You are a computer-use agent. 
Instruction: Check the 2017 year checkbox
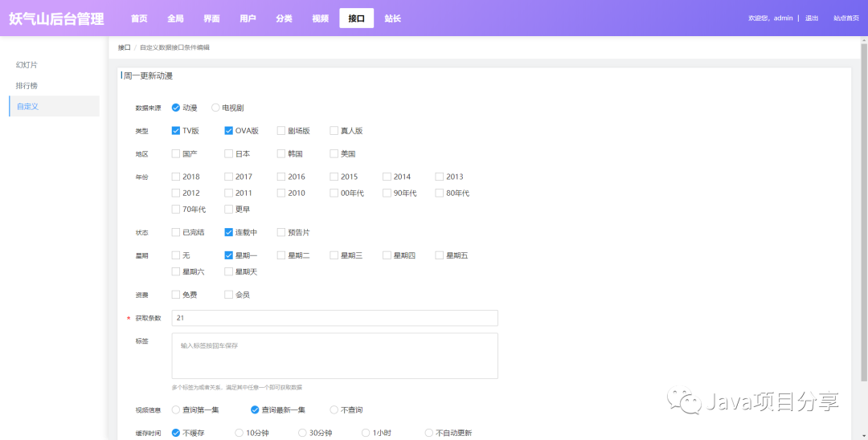coord(228,177)
